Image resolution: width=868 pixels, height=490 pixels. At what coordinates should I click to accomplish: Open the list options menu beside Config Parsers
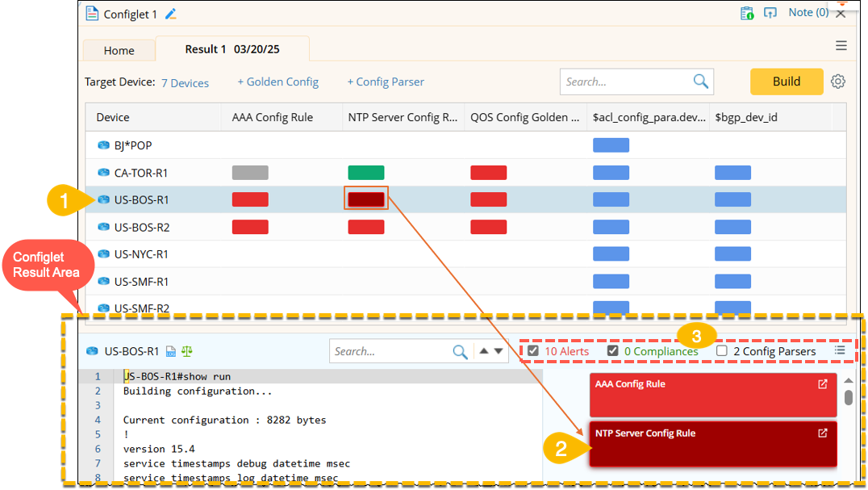[x=840, y=350]
